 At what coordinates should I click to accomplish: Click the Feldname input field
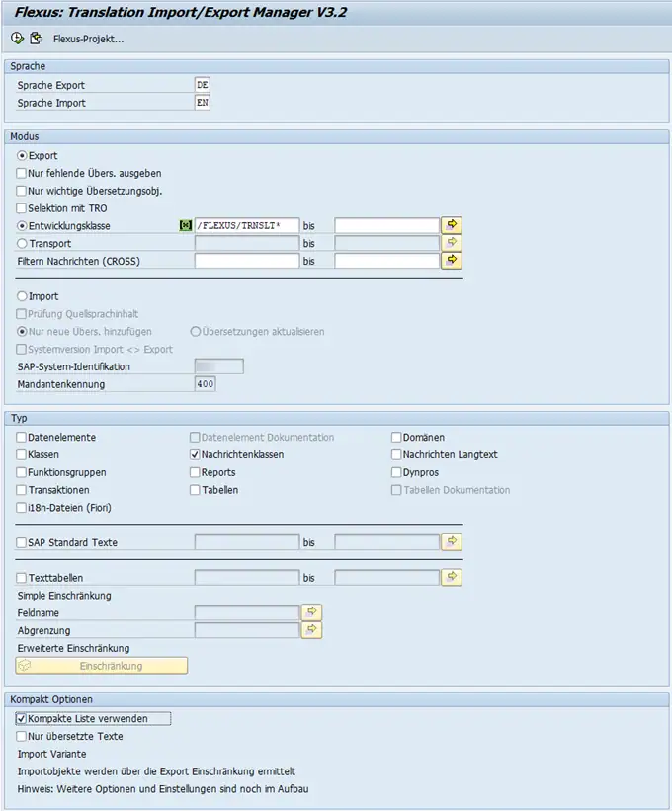(x=247, y=612)
